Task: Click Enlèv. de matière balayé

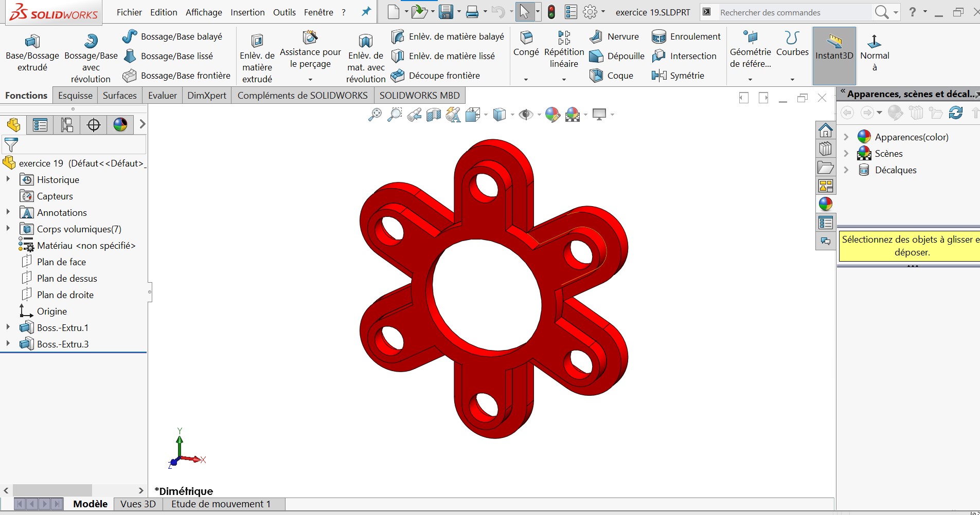Action: 448,36
